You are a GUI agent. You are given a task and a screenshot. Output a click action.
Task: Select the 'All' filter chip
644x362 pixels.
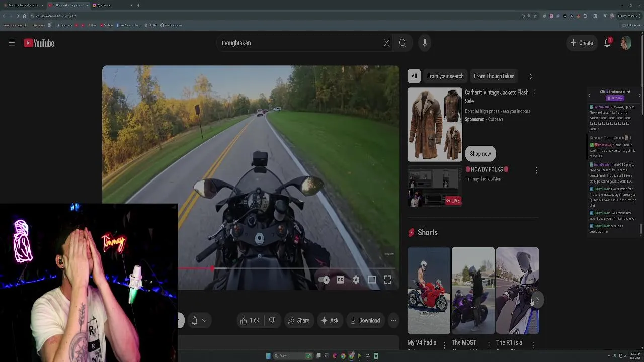pyautogui.click(x=414, y=76)
